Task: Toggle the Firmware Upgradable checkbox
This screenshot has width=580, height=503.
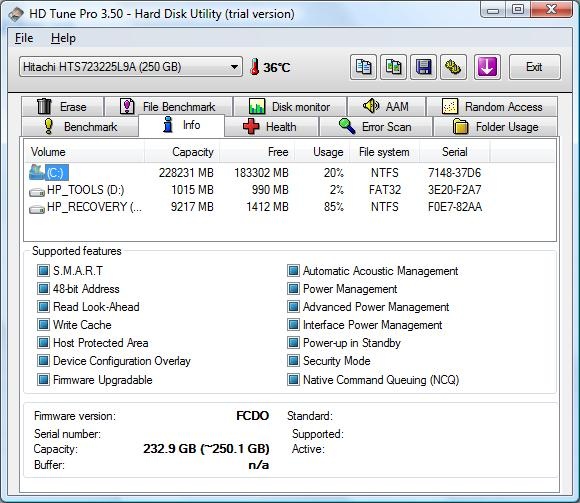Action: click(43, 379)
